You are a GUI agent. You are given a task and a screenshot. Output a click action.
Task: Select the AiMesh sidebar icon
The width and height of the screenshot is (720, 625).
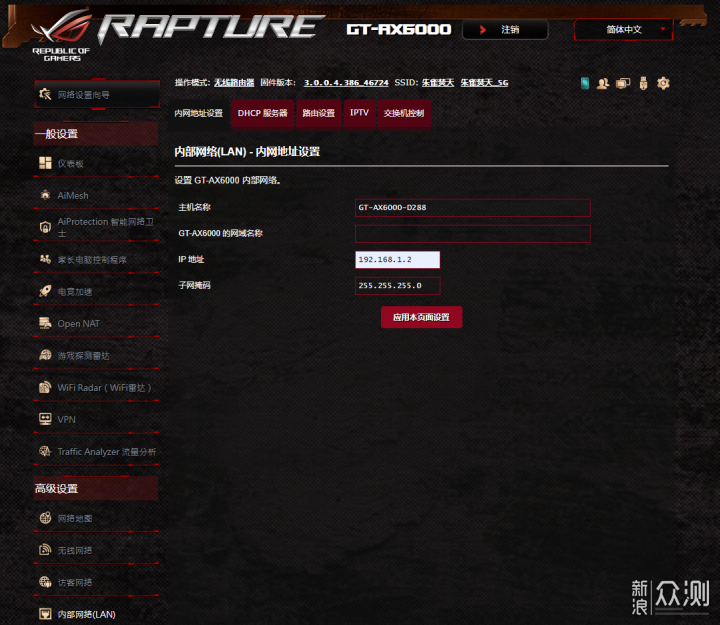[45, 195]
